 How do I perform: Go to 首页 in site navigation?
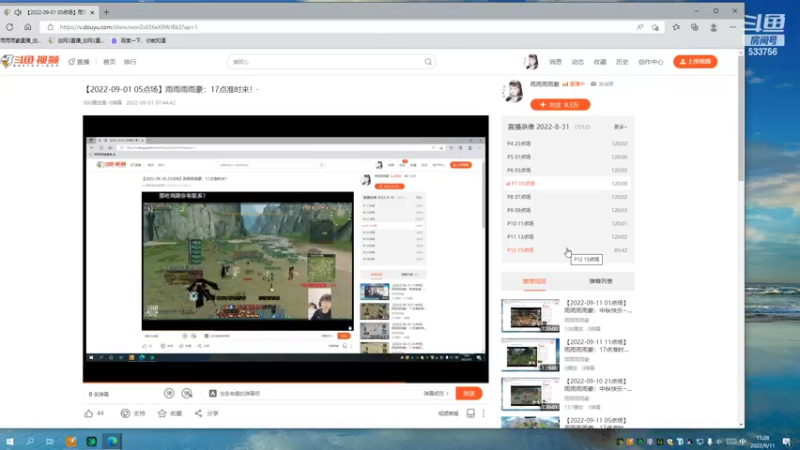click(109, 62)
